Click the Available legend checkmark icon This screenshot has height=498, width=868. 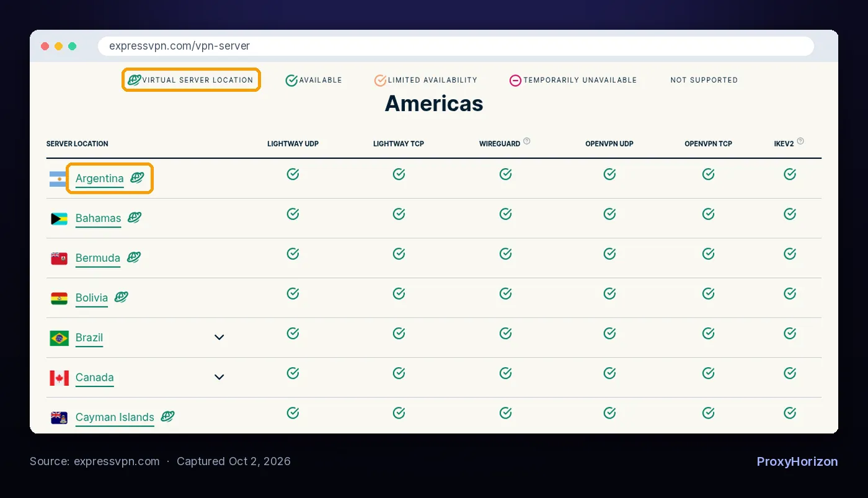291,80
